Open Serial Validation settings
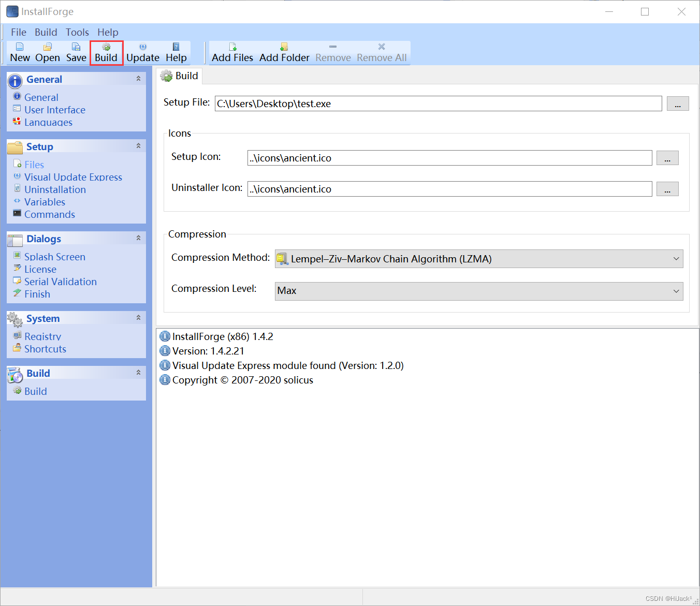700x606 pixels. [60, 282]
